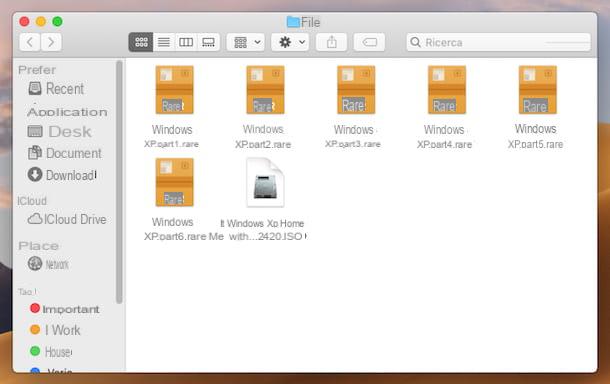Screen dimensions: 610x384
Task: Go forward with the right arrow button
Action: pyautogui.click(x=51, y=42)
